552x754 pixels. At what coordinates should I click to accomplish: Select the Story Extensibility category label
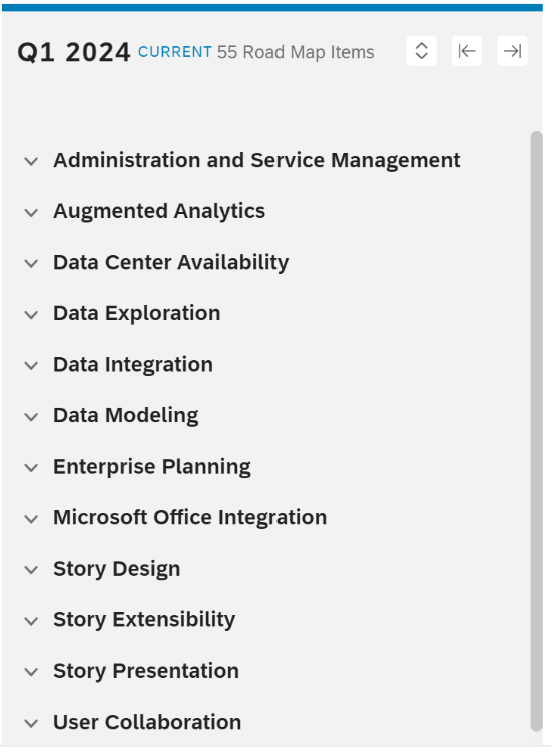(x=144, y=620)
